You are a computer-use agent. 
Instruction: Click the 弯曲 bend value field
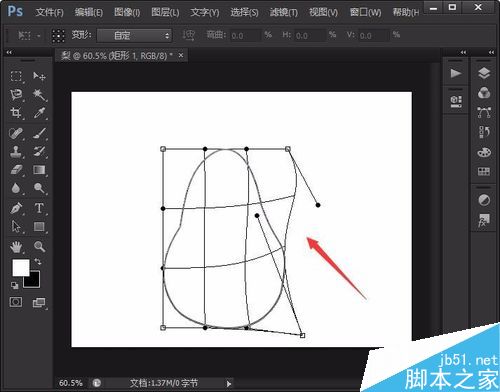coord(245,35)
